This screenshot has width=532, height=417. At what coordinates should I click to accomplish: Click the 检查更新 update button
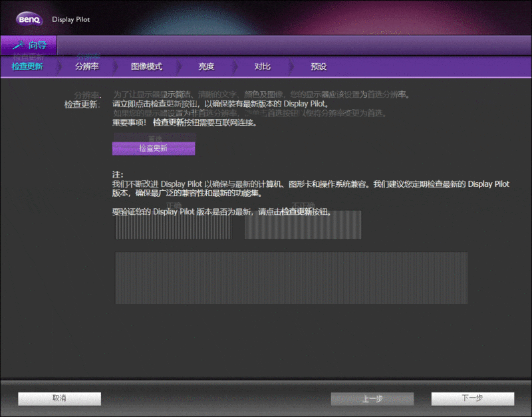pos(154,148)
